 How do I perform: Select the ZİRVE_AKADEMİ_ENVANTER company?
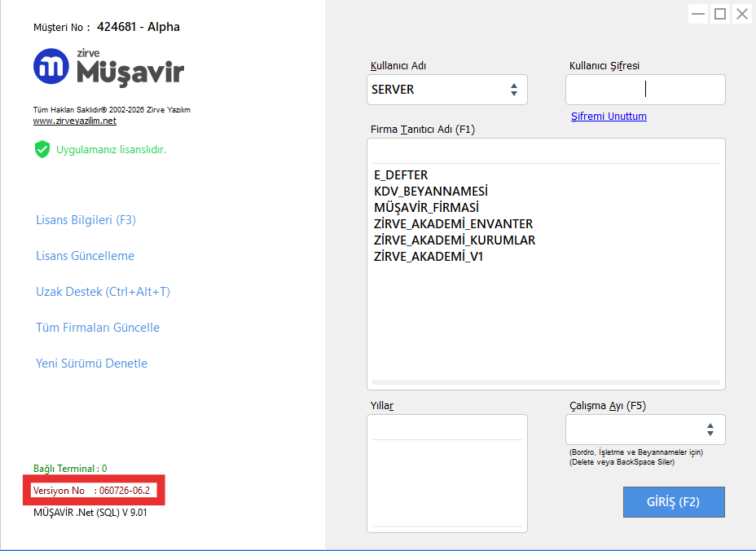pos(454,224)
